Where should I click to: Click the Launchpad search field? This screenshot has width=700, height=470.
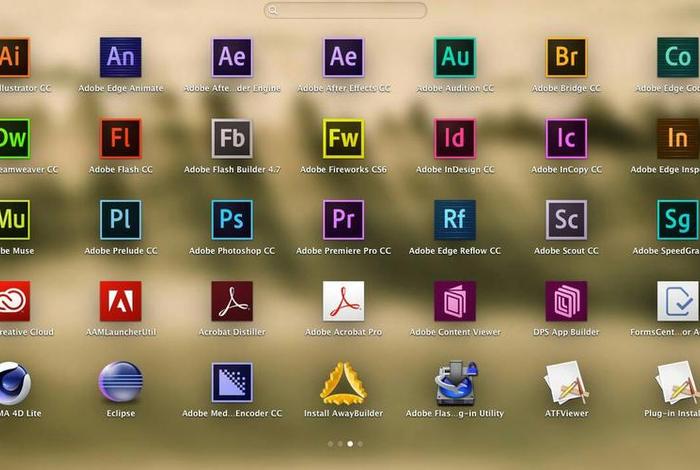pyautogui.click(x=345, y=10)
